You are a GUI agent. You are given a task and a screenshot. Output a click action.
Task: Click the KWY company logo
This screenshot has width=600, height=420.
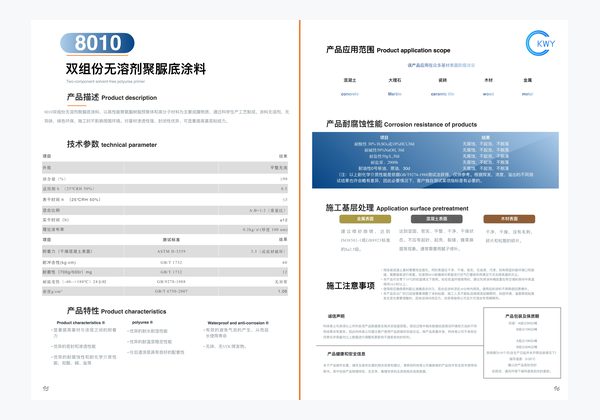[540, 43]
